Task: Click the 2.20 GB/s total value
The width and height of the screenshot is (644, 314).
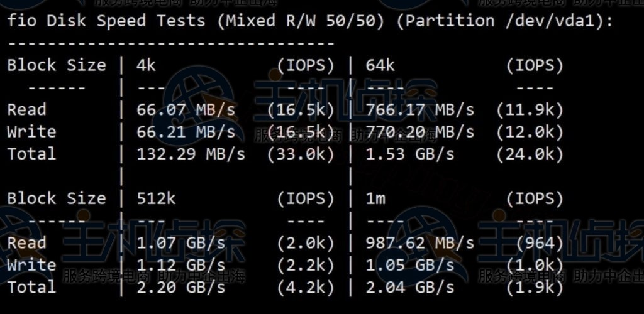Action: [x=180, y=288]
